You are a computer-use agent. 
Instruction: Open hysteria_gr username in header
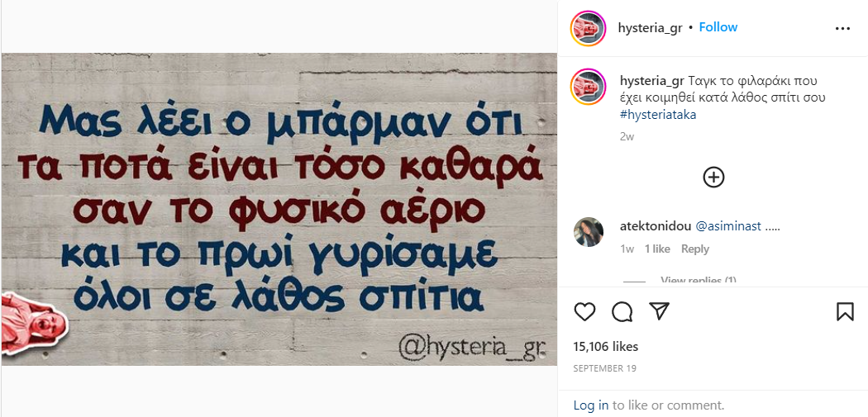650,27
